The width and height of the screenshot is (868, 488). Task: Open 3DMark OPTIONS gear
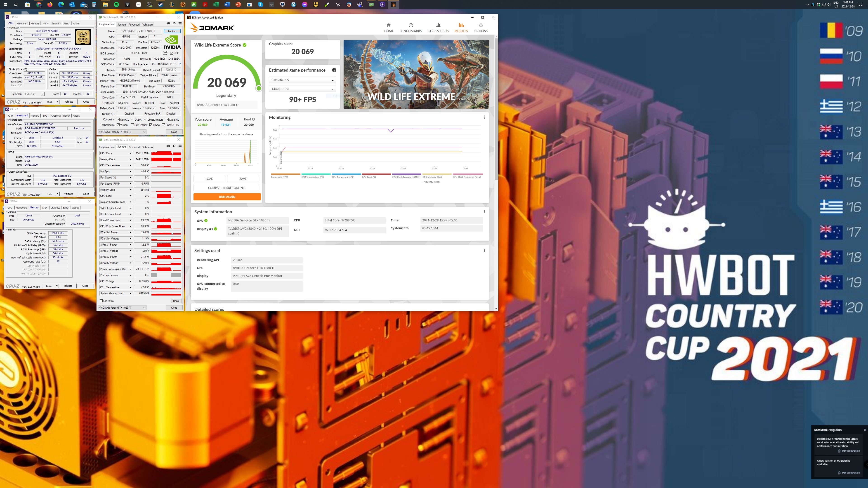pyautogui.click(x=481, y=28)
